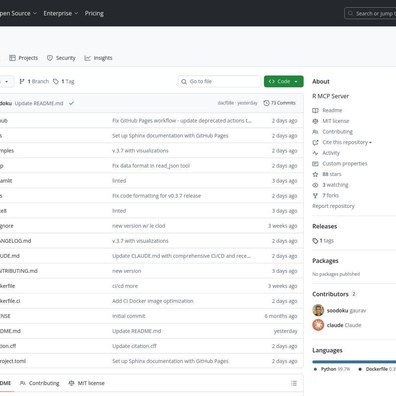
Task: Click the tag icon next to 1 Tag
Action: pos(56,81)
